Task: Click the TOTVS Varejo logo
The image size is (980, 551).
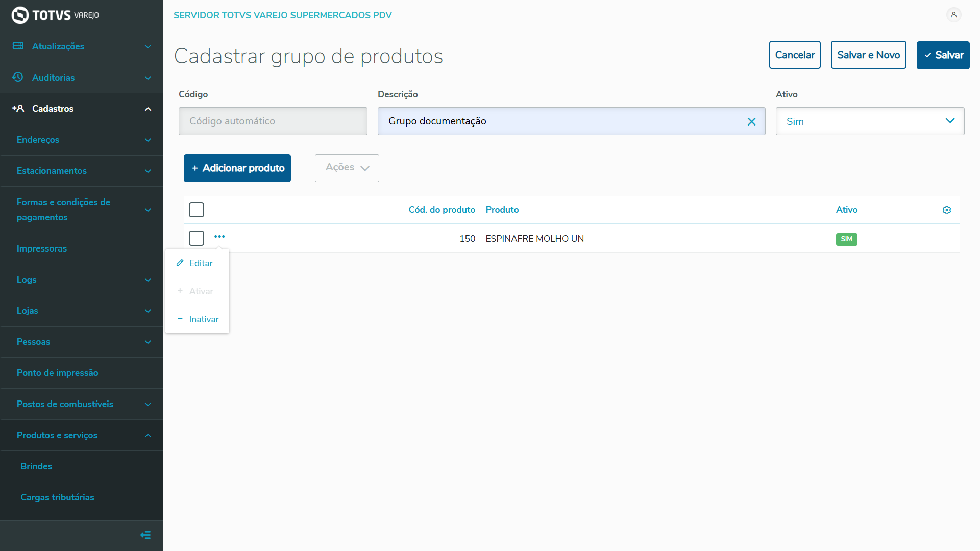Action: point(55,15)
